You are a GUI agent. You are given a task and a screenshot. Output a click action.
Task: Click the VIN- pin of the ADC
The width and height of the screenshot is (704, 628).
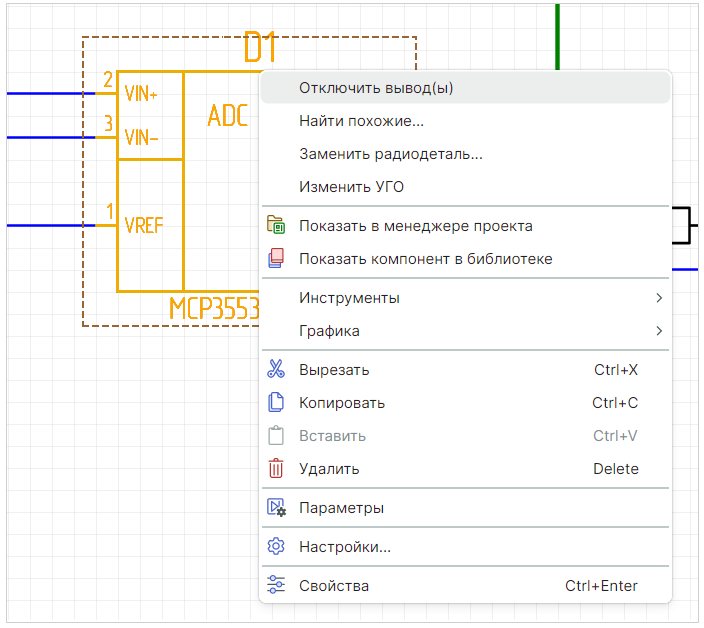click(141, 137)
